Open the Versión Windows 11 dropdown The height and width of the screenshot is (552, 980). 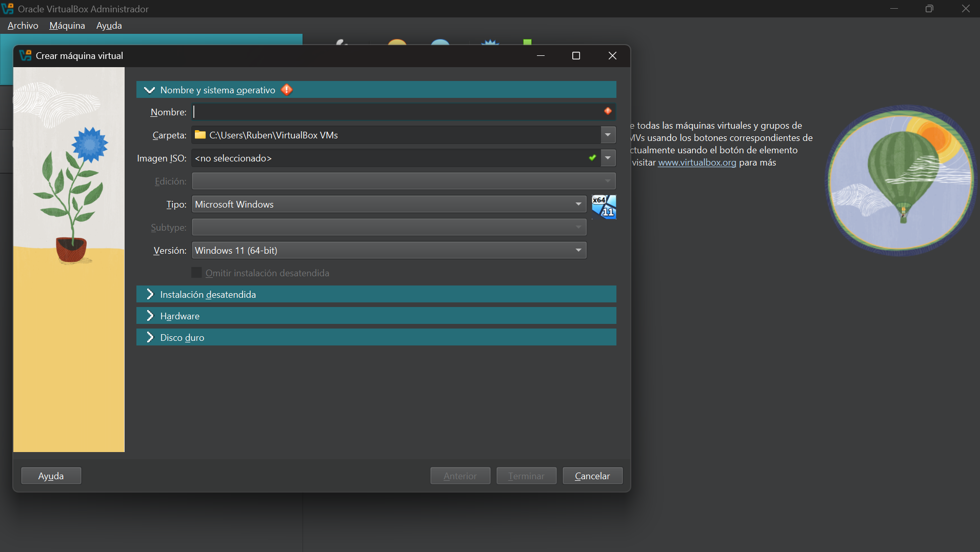coord(389,250)
